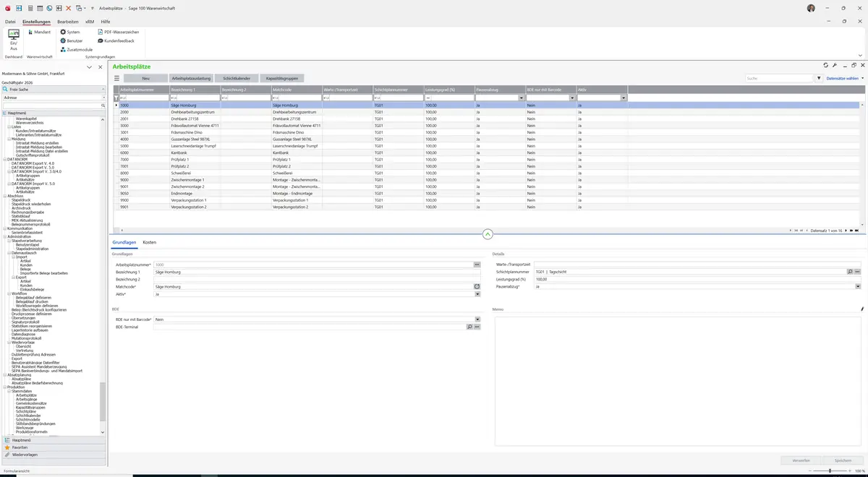
Task: Open the BDE nur mit Barcode dropdown
Action: [477, 319]
